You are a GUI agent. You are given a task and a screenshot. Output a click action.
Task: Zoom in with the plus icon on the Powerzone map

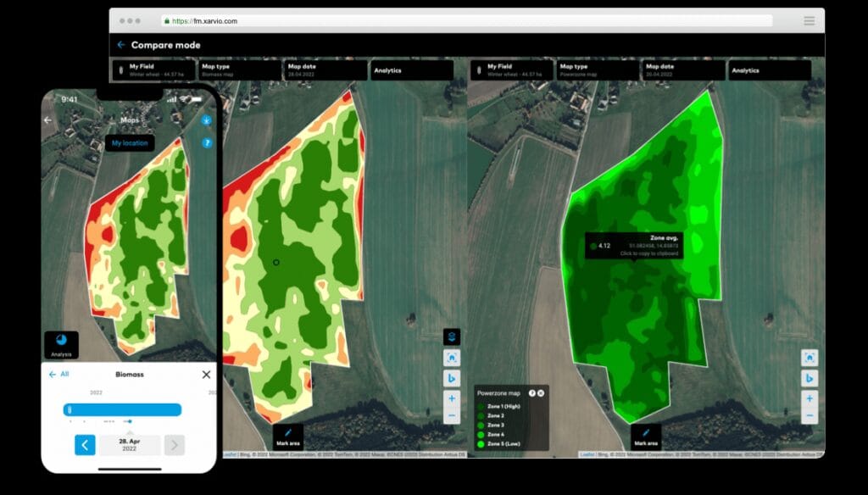(x=810, y=397)
